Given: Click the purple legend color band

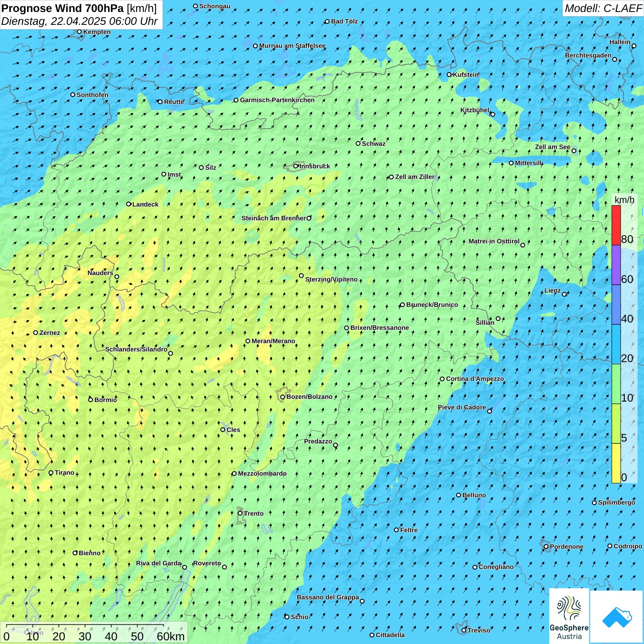Looking at the screenshot, I should click(x=616, y=265).
